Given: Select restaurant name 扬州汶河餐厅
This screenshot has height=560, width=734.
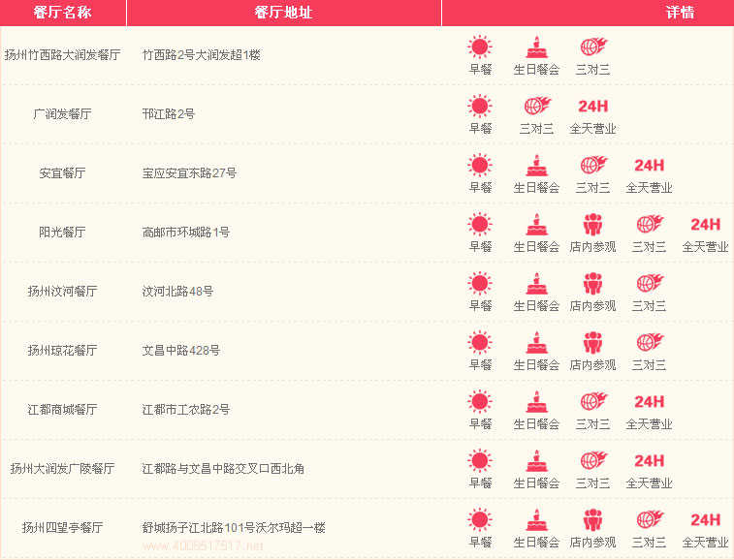Looking at the screenshot, I should [63, 292].
